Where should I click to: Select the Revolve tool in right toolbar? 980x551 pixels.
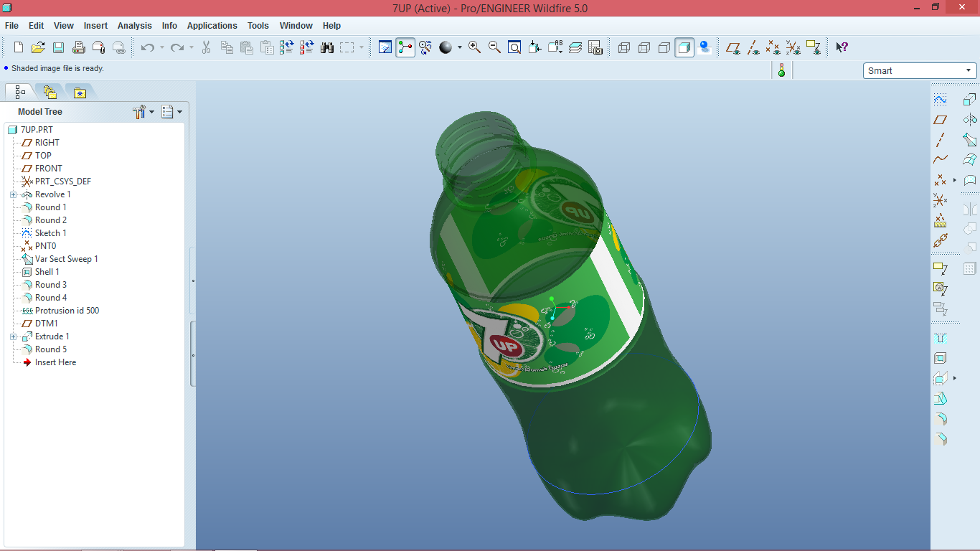970,120
